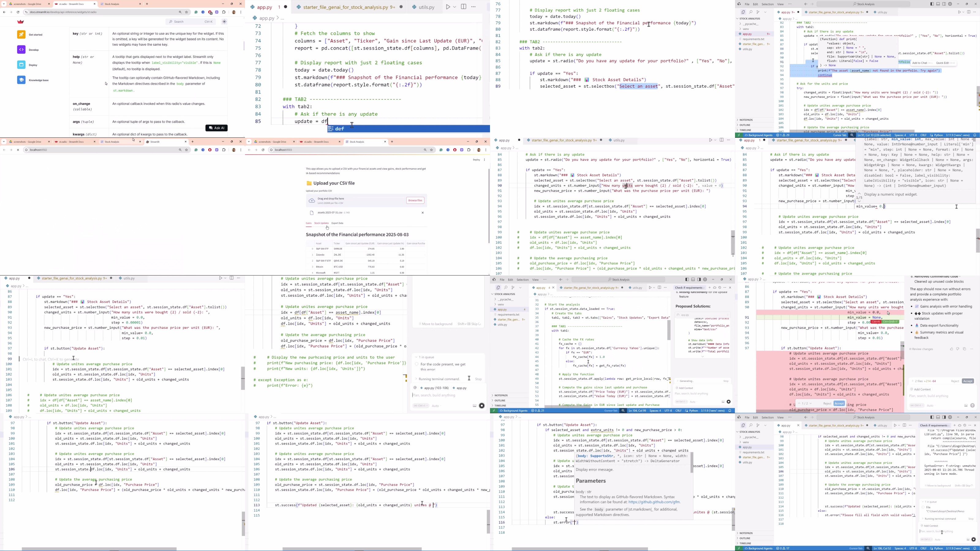Bookmark the docs.streamlit.io page with star
Viewport: 980px width, 551px height.
tap(187, 12)
